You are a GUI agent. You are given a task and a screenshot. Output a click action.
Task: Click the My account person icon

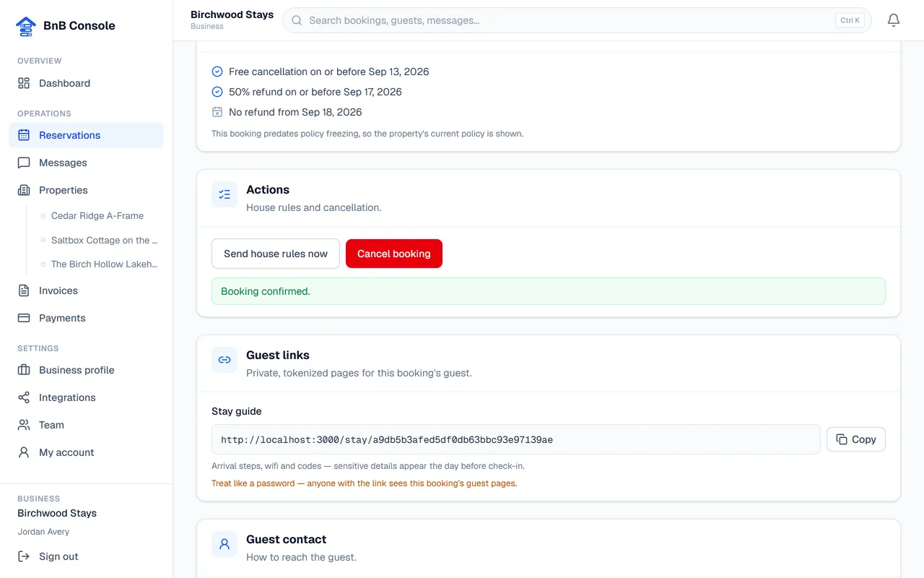24,452
